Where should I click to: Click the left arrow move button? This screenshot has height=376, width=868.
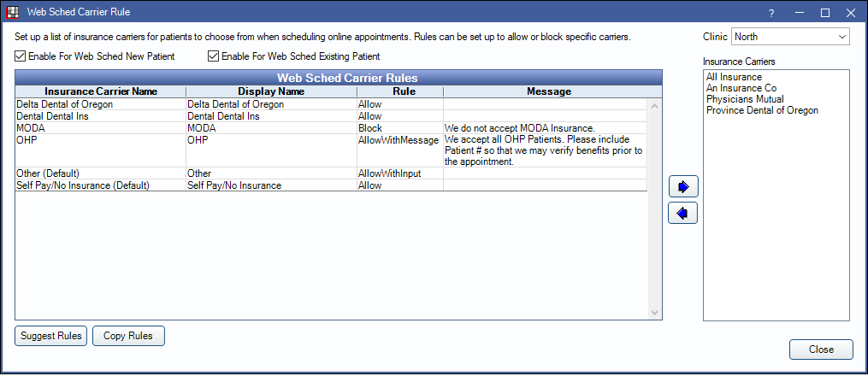pyautogui.click(x=682, y=213)
